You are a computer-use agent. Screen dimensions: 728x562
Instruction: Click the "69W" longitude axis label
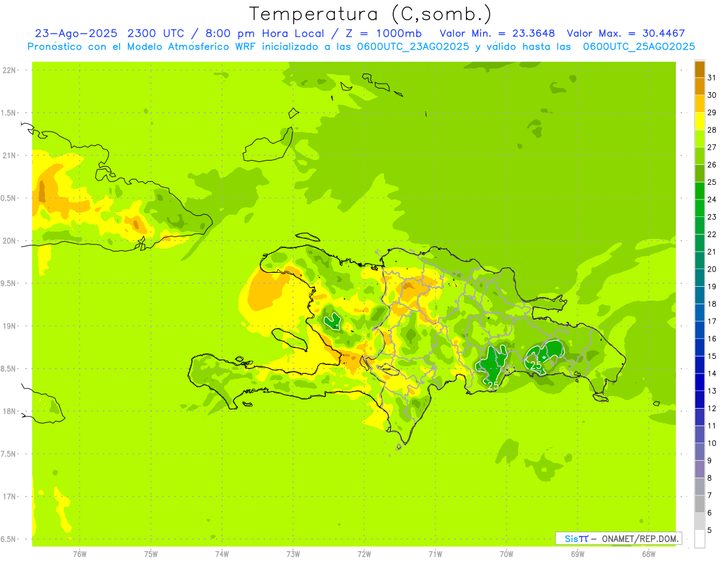tap(578, 554)
